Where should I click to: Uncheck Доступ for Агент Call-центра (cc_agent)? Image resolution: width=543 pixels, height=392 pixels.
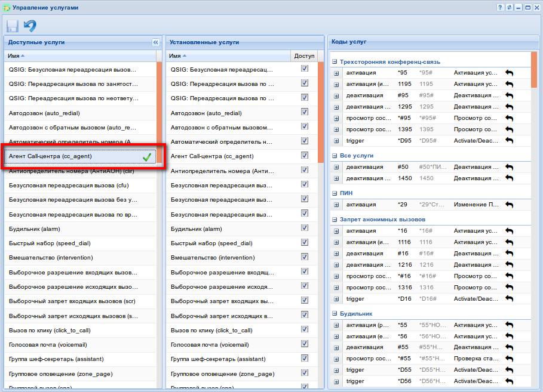tap(305, 156)
